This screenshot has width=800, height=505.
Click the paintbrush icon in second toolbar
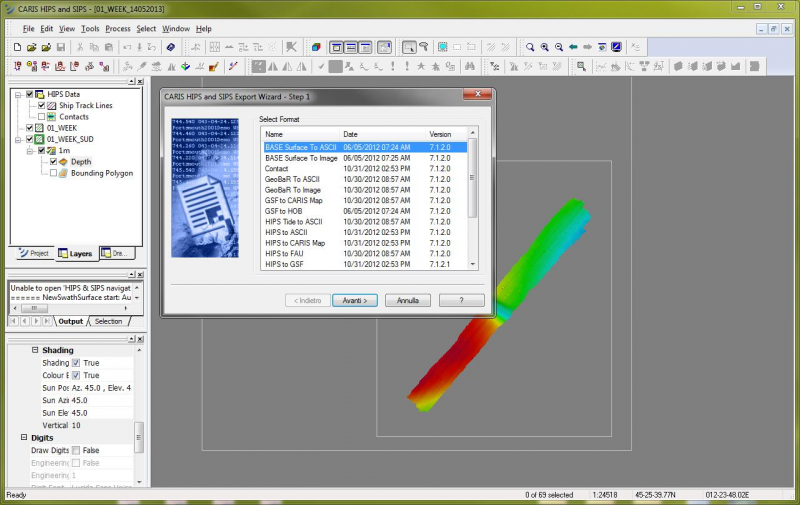click(x=214, y=66)
